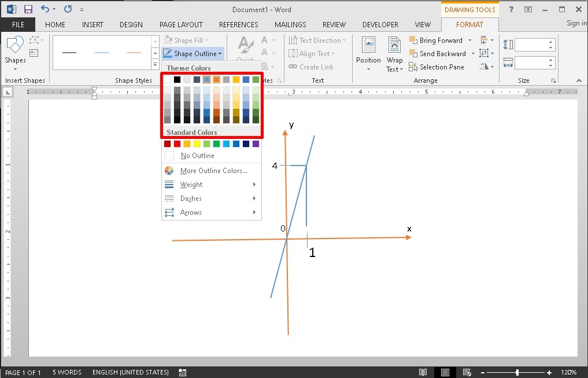Switch to the PAGE LAYOUT tab

tap(181, 25)
